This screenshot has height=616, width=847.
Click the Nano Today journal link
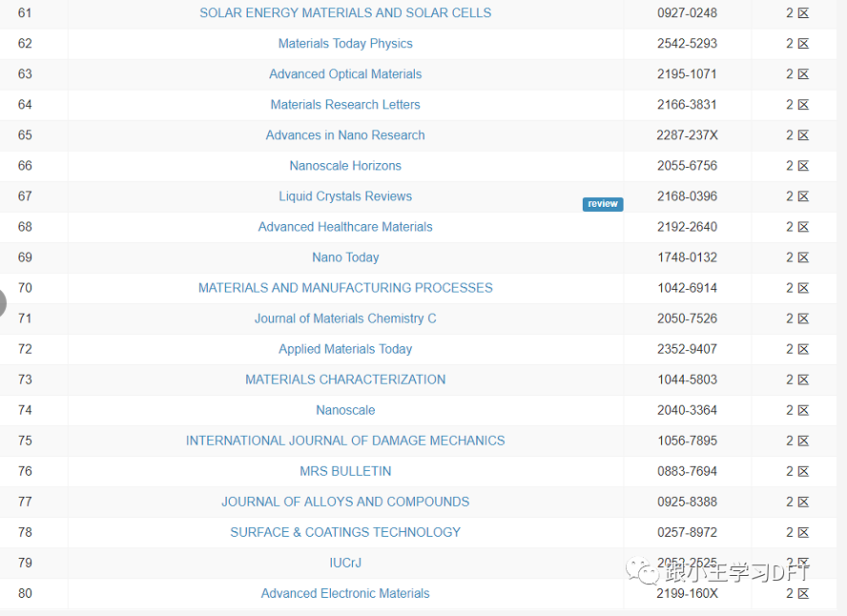[x=345, y=257]
